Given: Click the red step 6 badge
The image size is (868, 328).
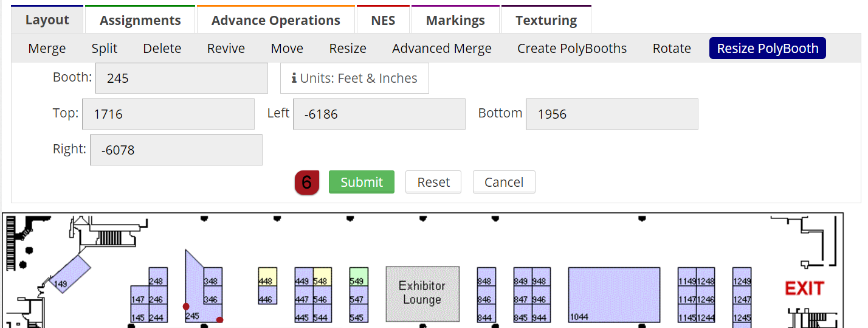Looking at the screenshot, I should [x=307, y=183].
